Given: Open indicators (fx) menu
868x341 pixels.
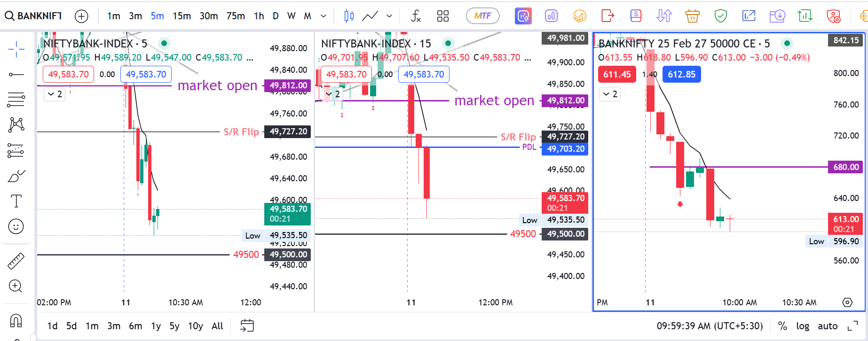Looking at the screenshot, I should tap(416, 16).
